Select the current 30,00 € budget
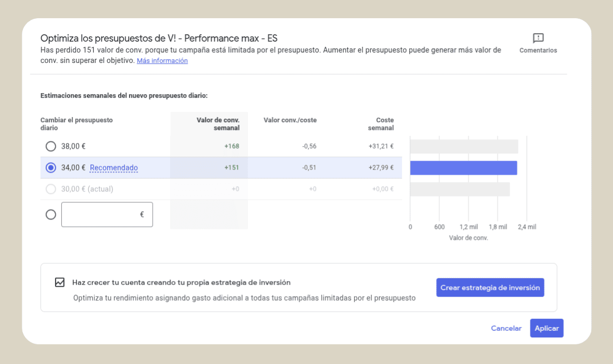Viewport: 613px width, 364px height. click(x=50, y=189)
